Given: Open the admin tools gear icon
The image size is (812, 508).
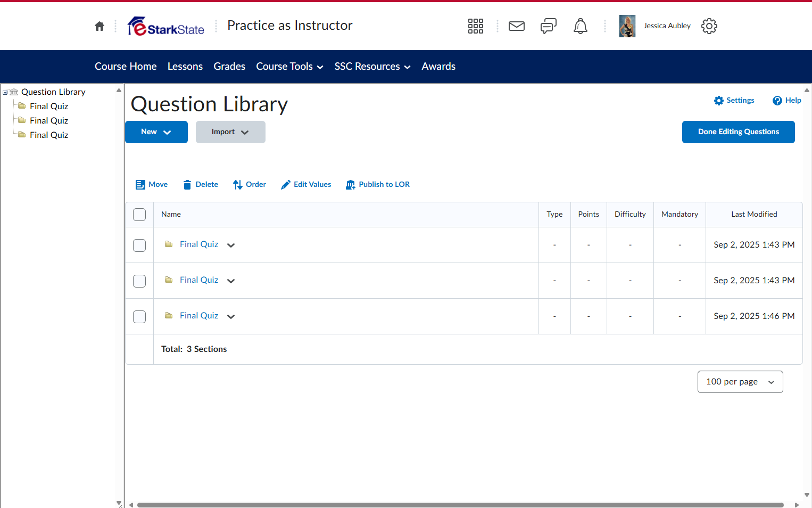Looking at the screenshot, I should (709, 26).
